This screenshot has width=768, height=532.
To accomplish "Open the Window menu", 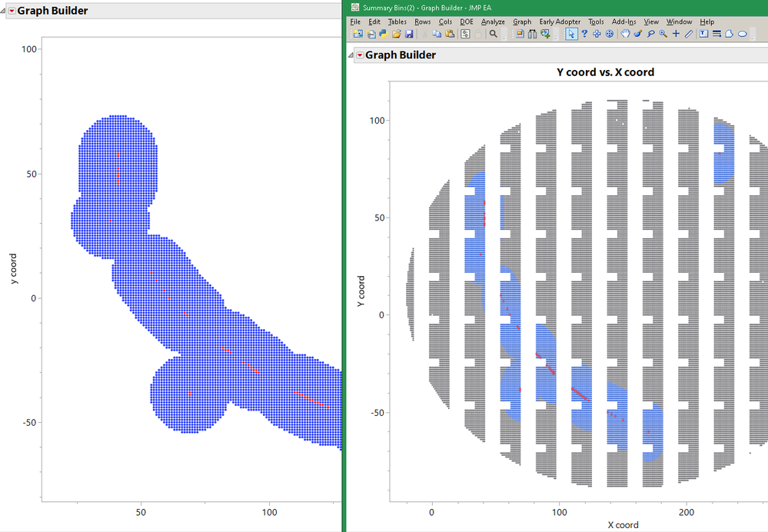I will [679, 22].
